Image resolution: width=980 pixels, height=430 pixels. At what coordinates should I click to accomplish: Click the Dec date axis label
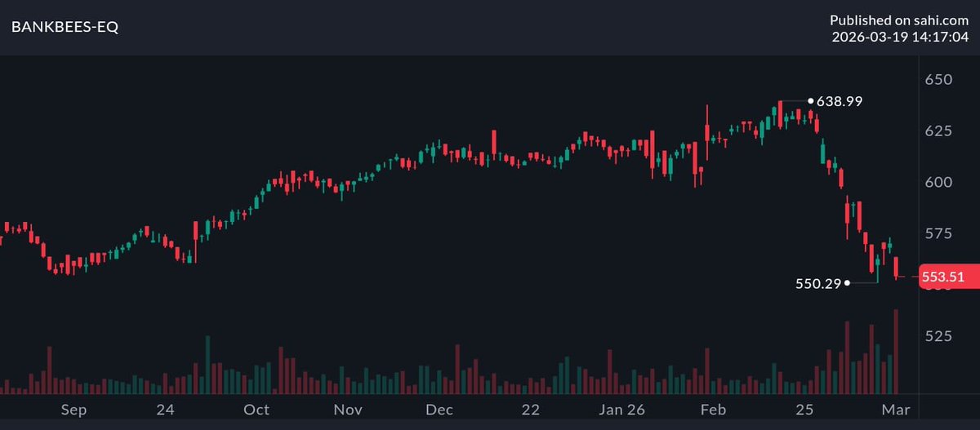click(x=439, y=409)
